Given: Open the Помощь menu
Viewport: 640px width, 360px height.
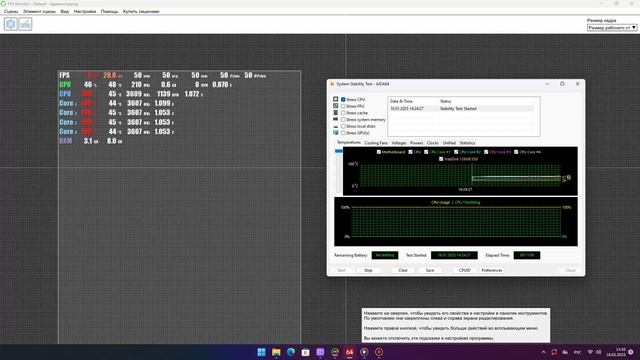Looking at the screenshot, I should [109, 11].
